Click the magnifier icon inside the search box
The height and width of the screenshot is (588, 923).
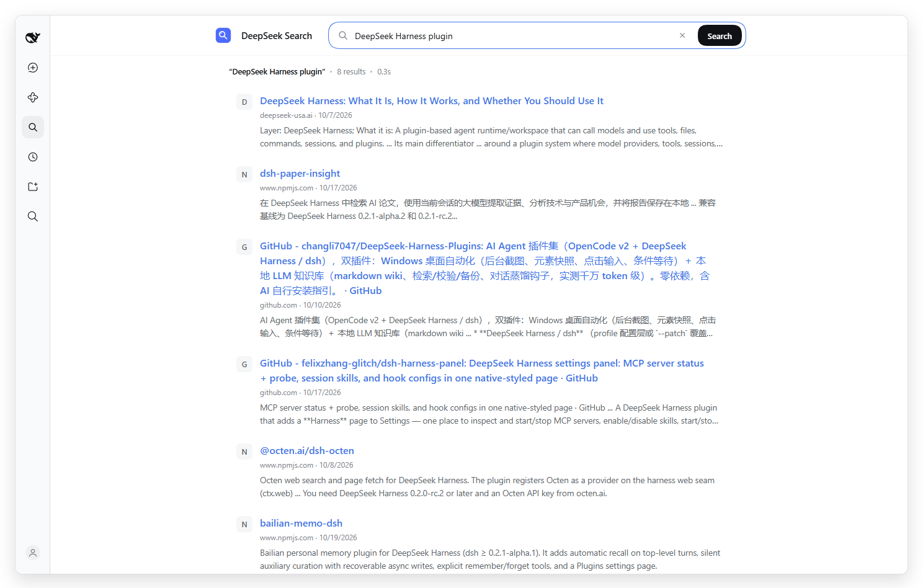(343, 35)
